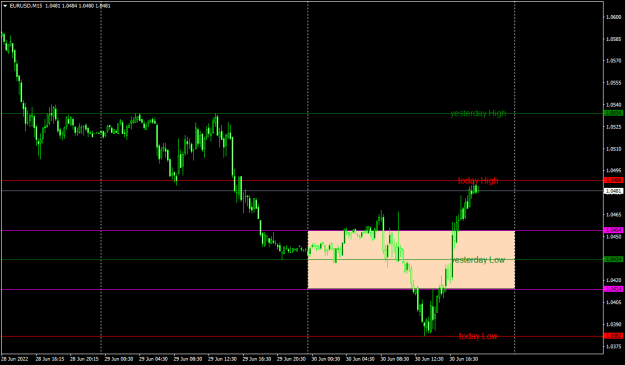Click the '29 Jun 00:30' time axis label
The image size is (625, 365).
click(x=119, y=359)
